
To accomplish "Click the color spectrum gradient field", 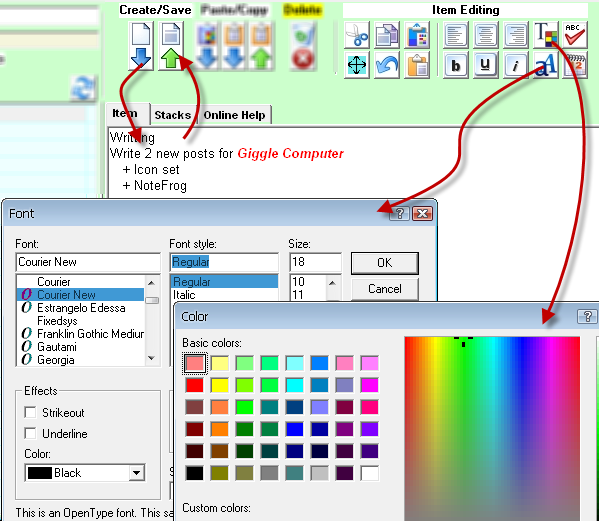I will 492,429.
